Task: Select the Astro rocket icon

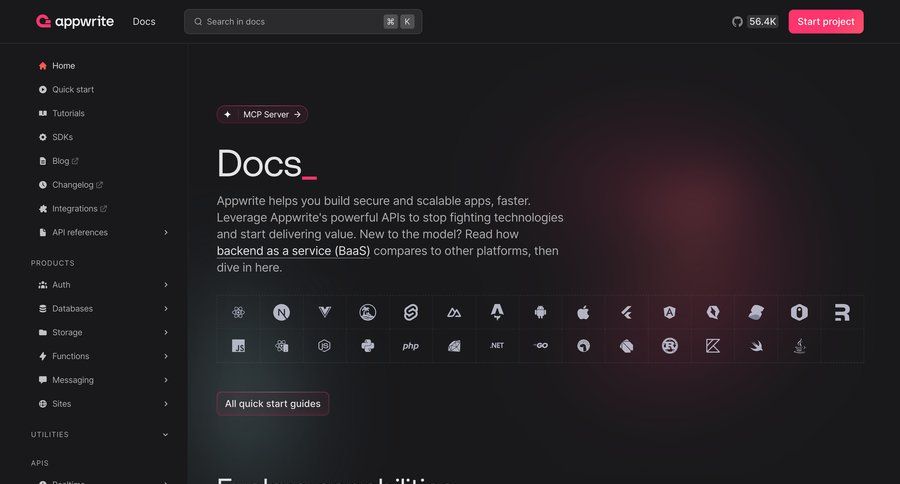Action: [x=497, y=312]
